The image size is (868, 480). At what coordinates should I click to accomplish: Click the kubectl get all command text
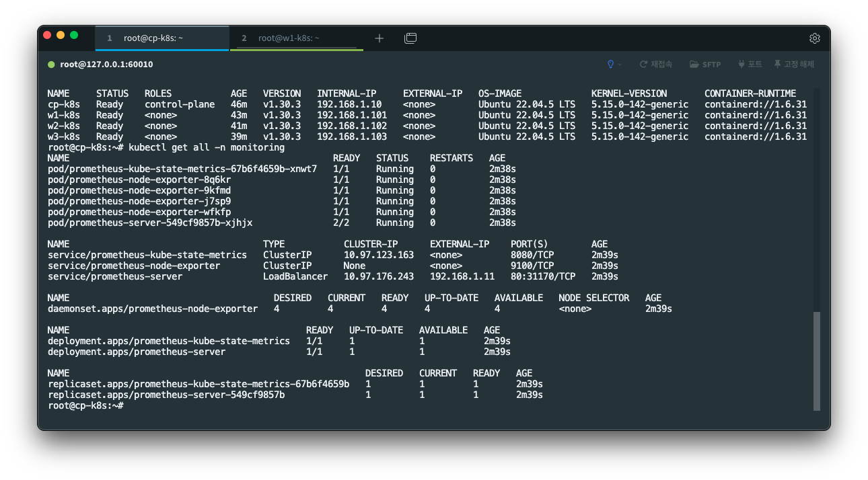click(x=207, y=147)
